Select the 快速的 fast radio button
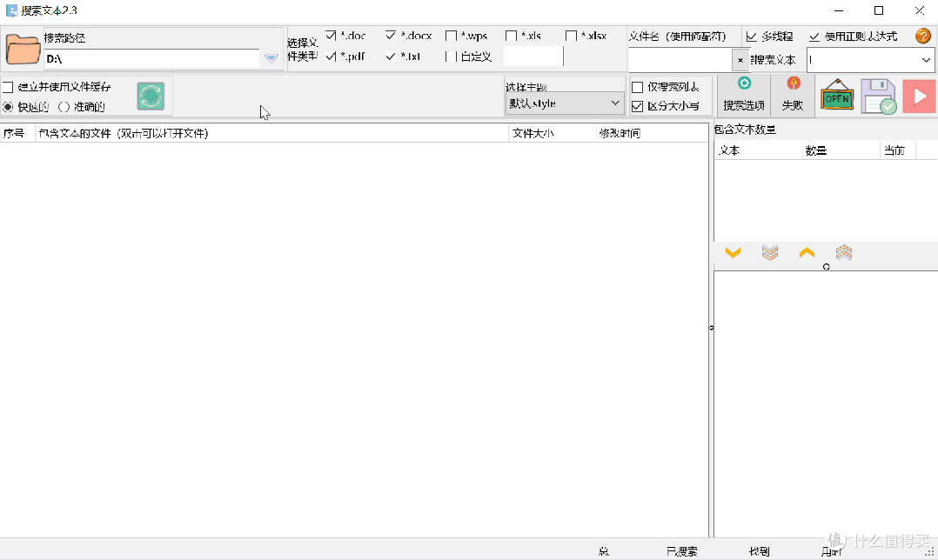Image resolution: width=938 pixels, height=560 pixels. (x=8, y=107)
